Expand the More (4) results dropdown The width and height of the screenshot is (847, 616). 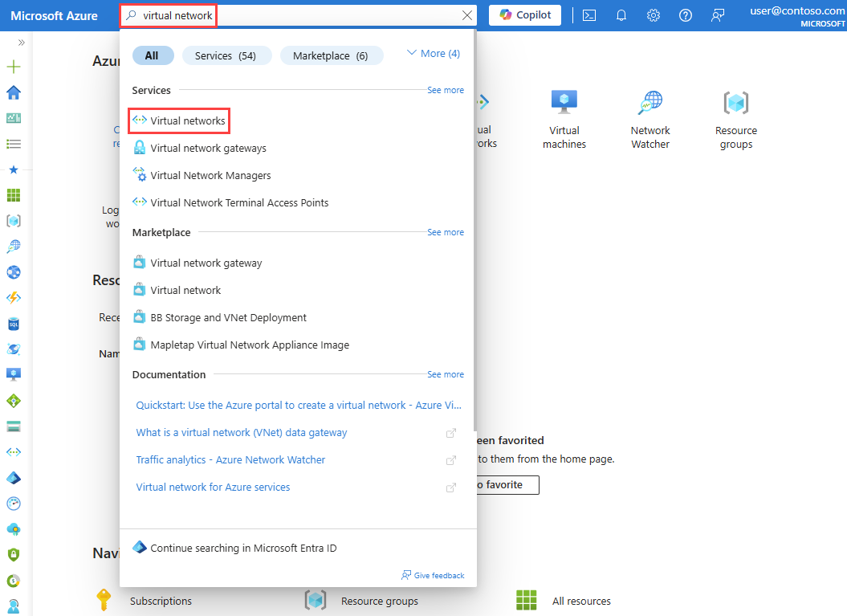click(432, 53)
